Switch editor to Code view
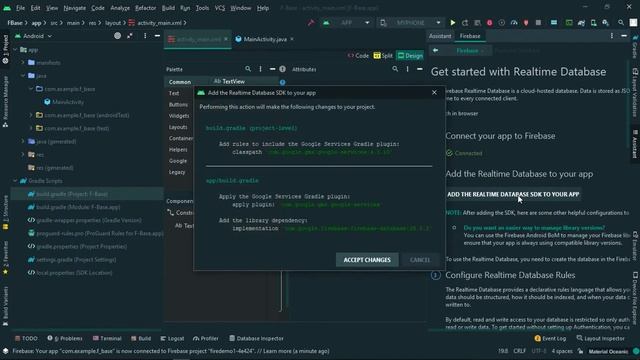 (x=358, y=56)
